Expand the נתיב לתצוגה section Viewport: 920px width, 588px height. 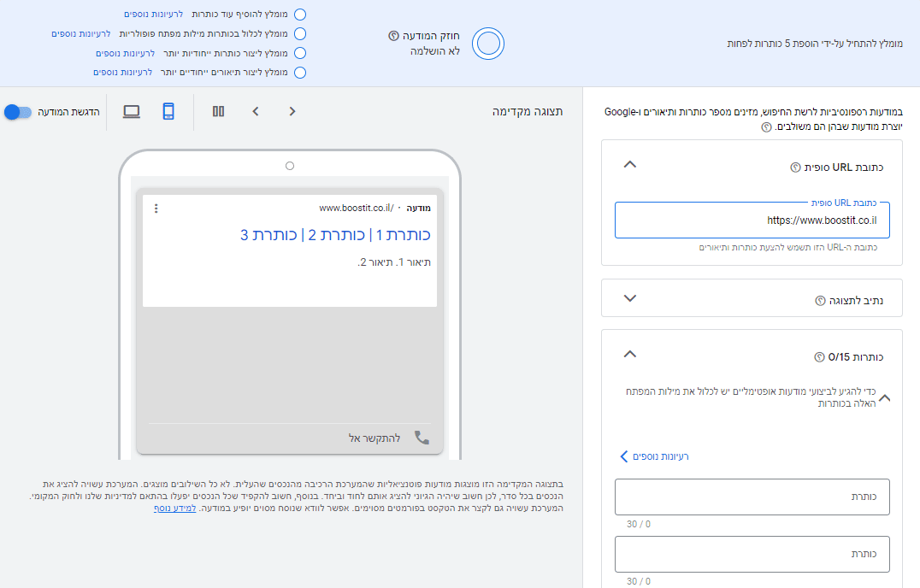[x=629, y=298]
